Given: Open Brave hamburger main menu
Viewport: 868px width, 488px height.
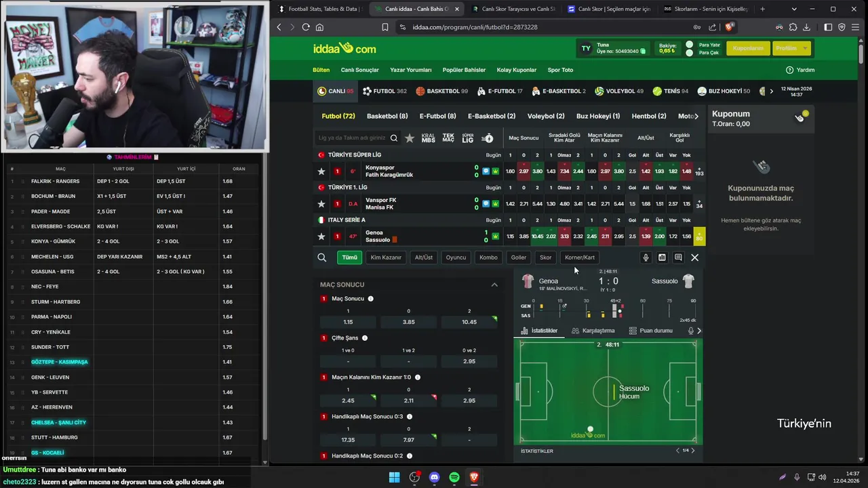Looking at the screenshot, I should click(x=856, y=27).
